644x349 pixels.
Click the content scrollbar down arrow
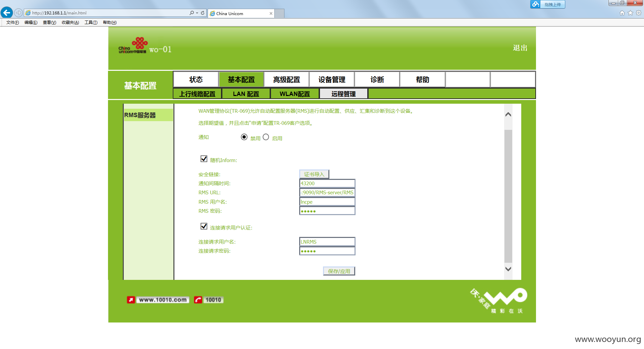[508, 269]
